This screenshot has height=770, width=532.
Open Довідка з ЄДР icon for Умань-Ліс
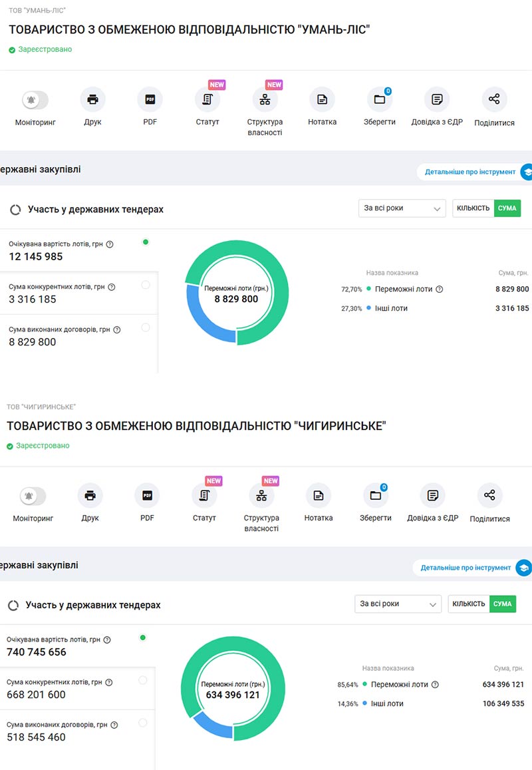pos(437,100)
